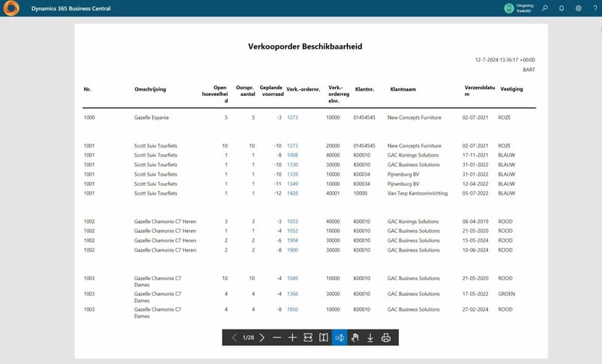
Task: Click the Dynamics 365 app logo
Action: (x=11, y=8)
